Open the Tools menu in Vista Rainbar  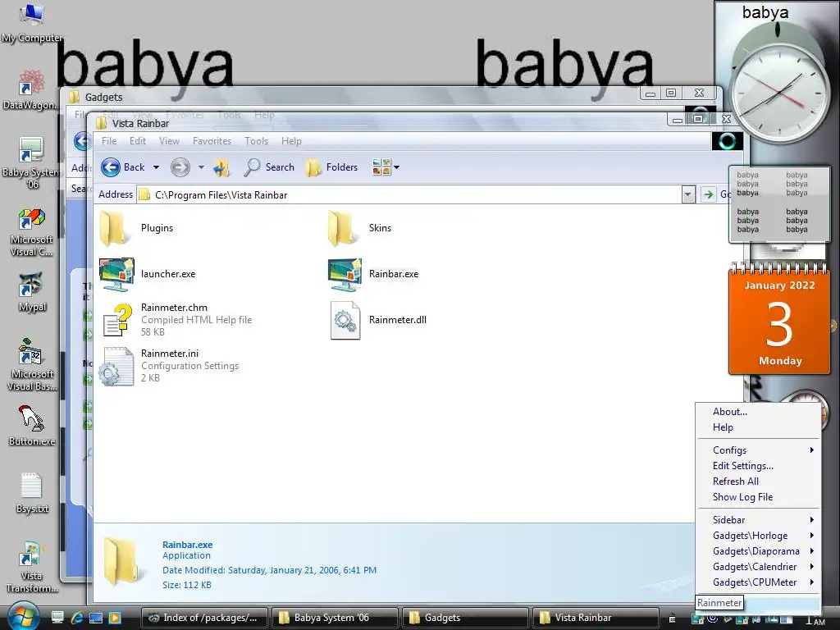(256, 141)
